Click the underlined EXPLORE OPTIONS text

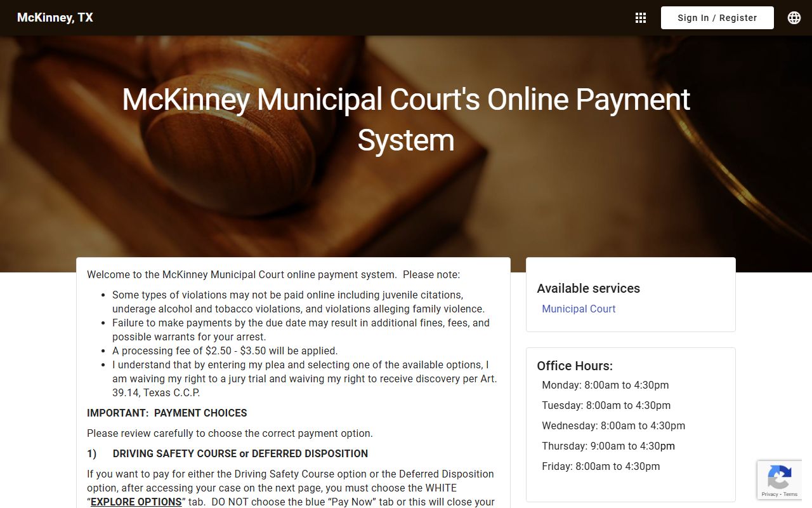point(136,502)
